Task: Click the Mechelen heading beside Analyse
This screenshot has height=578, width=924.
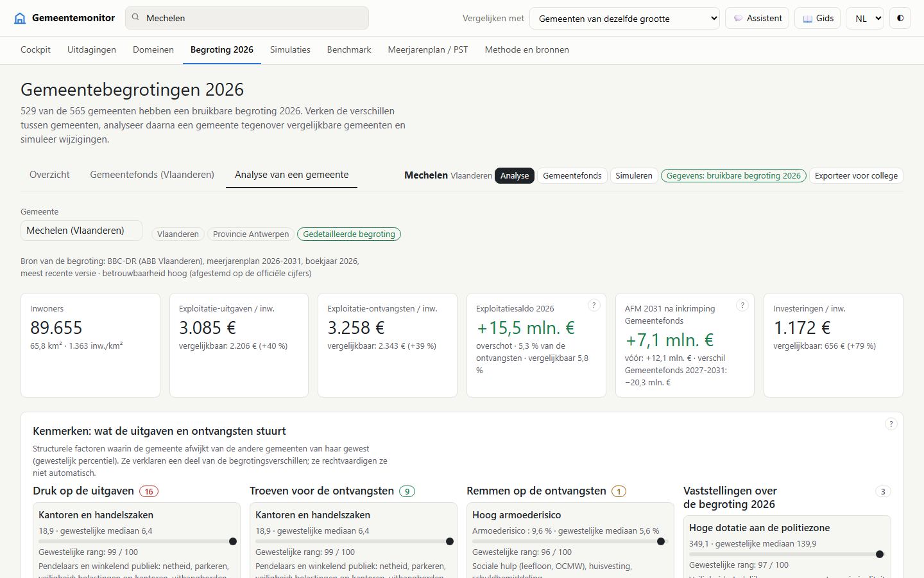Action: click(426, 175)
